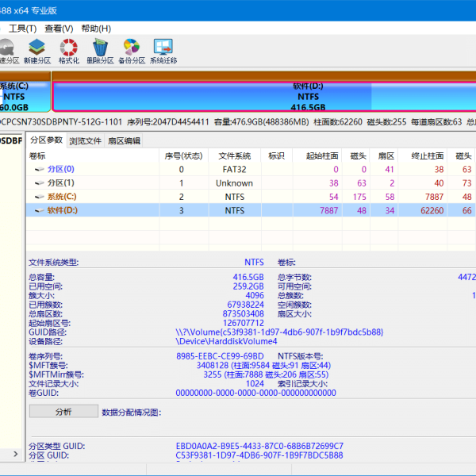Click the partially visible quick partition disk icon
476x476 pixels.
tap(6, 48)
